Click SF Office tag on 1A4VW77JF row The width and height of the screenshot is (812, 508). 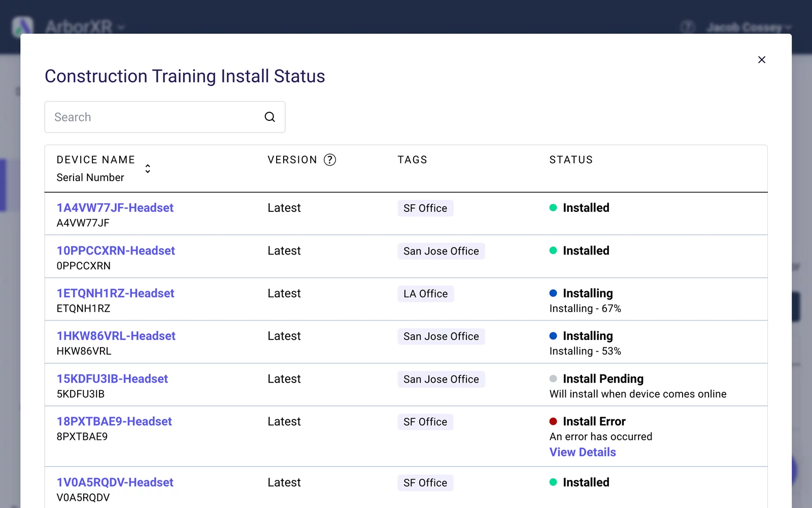pyautogui.click(x=425, y=208)
